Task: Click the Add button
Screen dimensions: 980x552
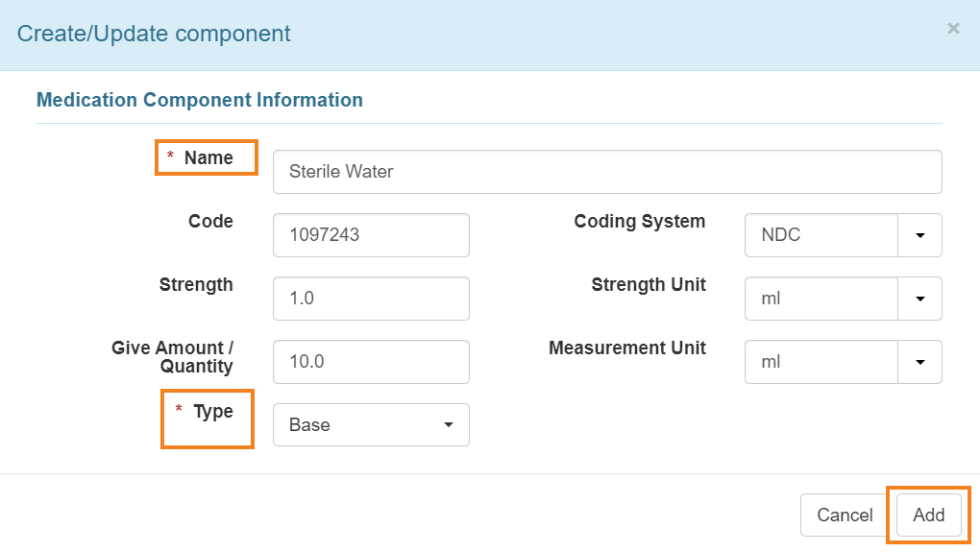Action: [x=929, y=516]
